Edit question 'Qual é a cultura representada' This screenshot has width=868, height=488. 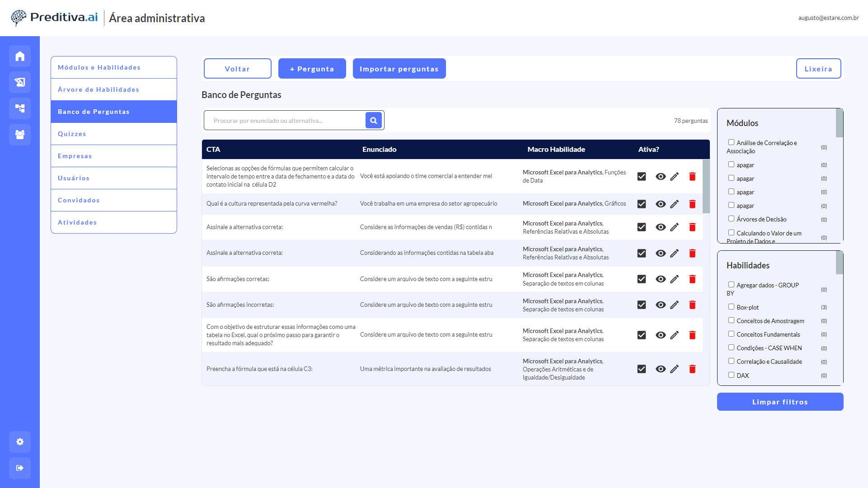pyautogui.click(x=675, y=204)
